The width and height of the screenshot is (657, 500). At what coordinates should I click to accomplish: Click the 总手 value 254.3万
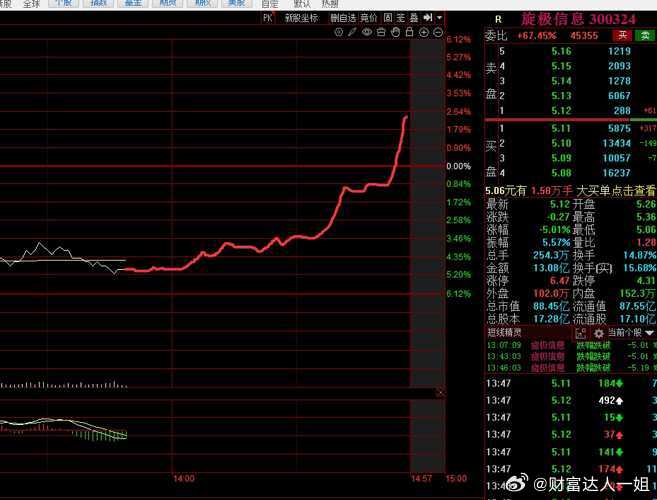click(x=551, y=255)
